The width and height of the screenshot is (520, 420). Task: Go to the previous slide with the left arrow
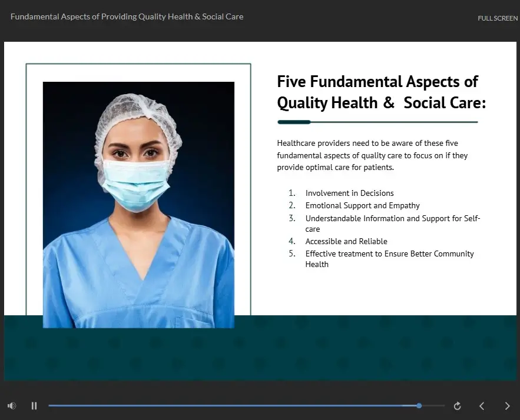(482, 406)
